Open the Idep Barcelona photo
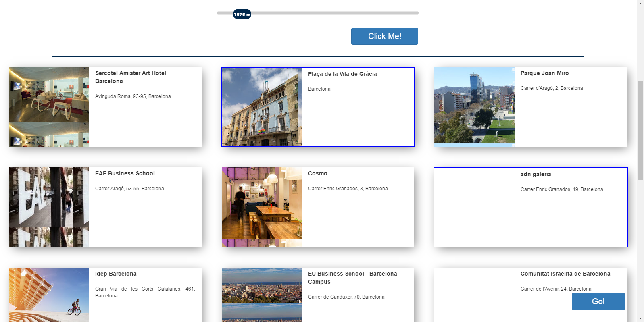 (x=49, y=295)
